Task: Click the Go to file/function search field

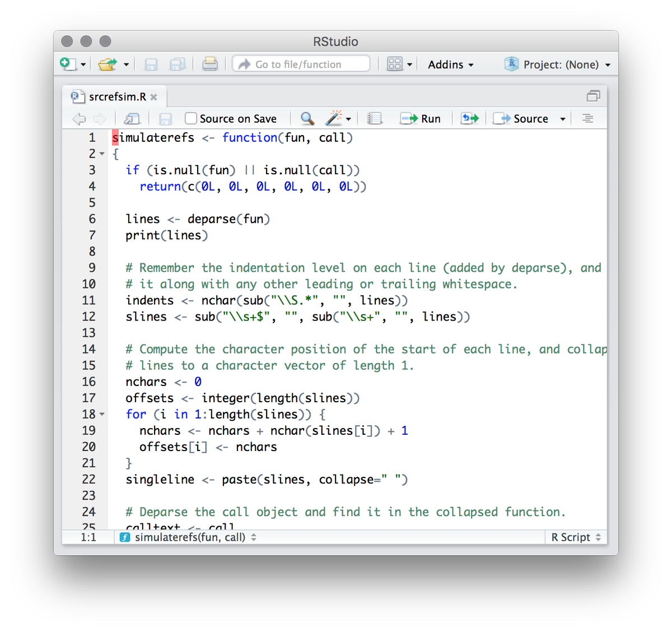Action: [x=301, y=64]
